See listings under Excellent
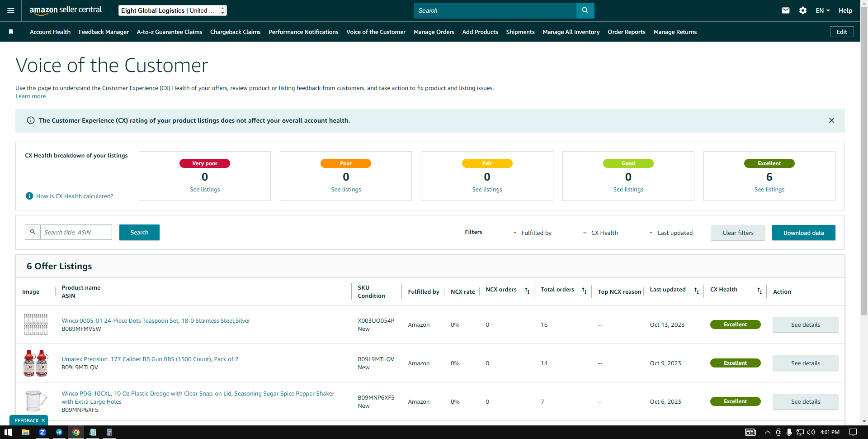This screenshot has height=439, width=868. [769, 189]
